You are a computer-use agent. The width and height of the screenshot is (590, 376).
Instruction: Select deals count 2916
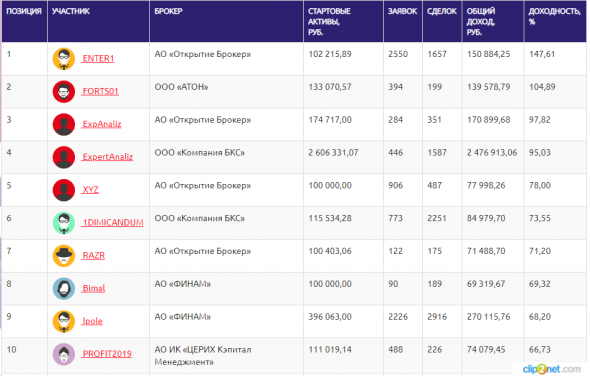(437, 317)
